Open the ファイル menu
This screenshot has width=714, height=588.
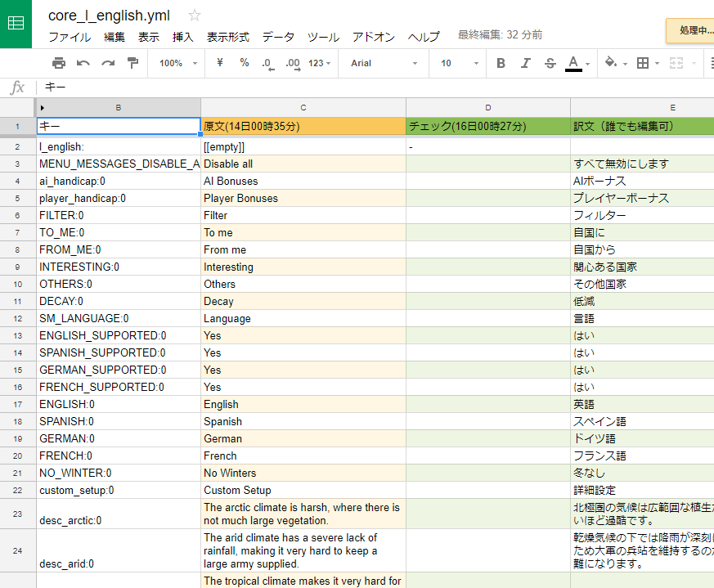[70, 37]
